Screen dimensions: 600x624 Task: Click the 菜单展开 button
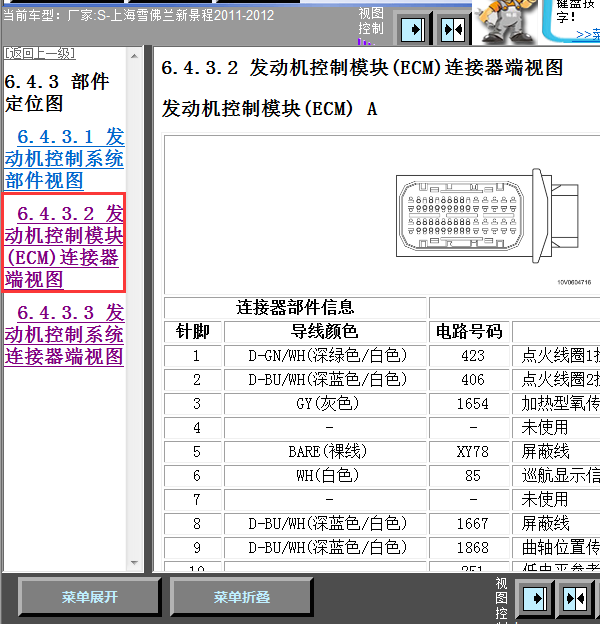90,597
